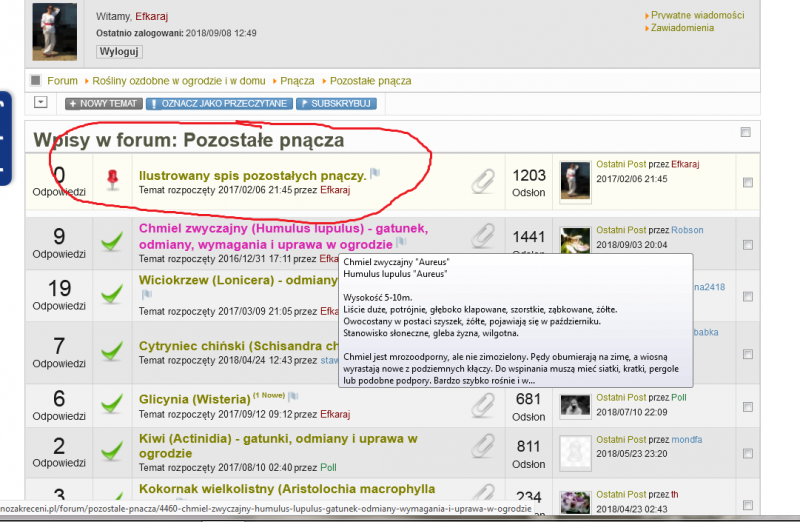800x522 pixels.
Task: Click paperclip attachment icon for Ilustrowany spis topic
Action: (x=484, y=180)
